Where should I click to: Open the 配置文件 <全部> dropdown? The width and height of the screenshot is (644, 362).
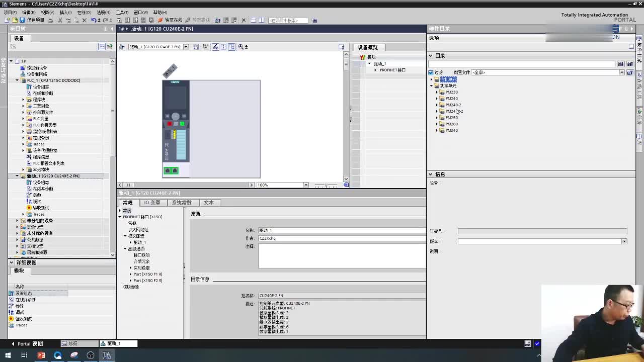[x=621, y=72]
